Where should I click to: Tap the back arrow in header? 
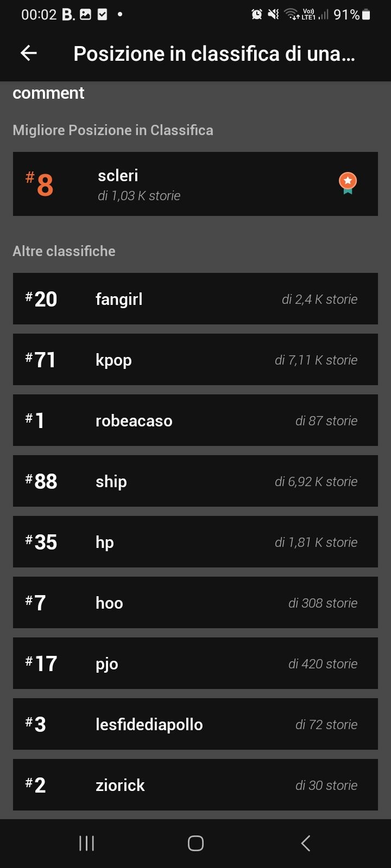[28, 53]
